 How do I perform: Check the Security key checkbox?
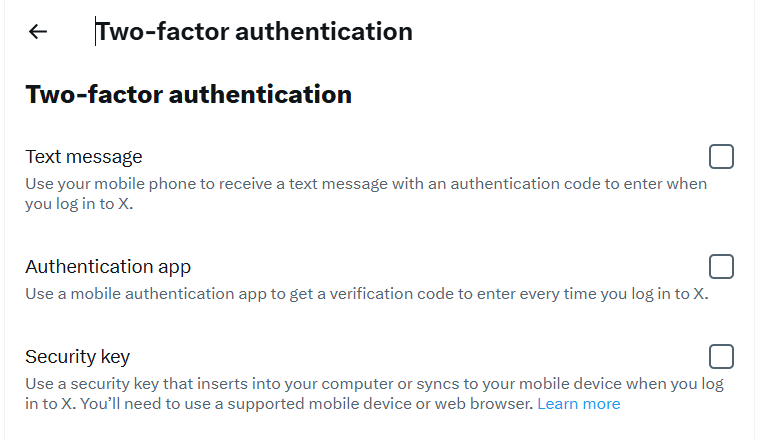(721, 357)
